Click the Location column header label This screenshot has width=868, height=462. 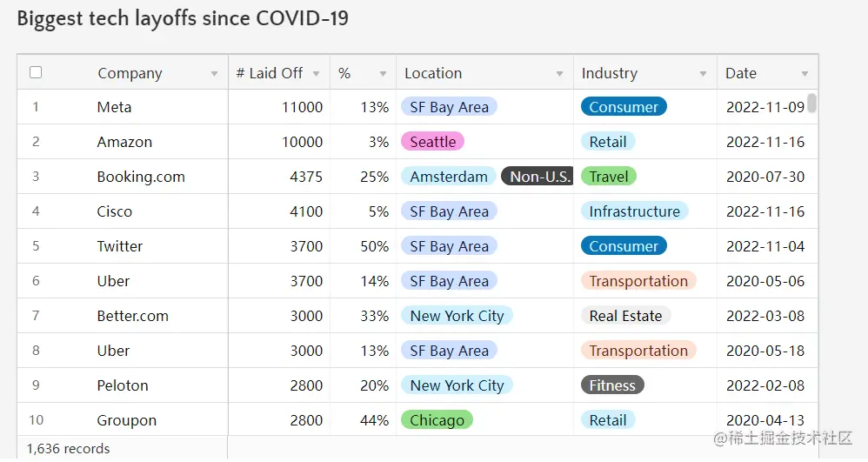point(433,73)
